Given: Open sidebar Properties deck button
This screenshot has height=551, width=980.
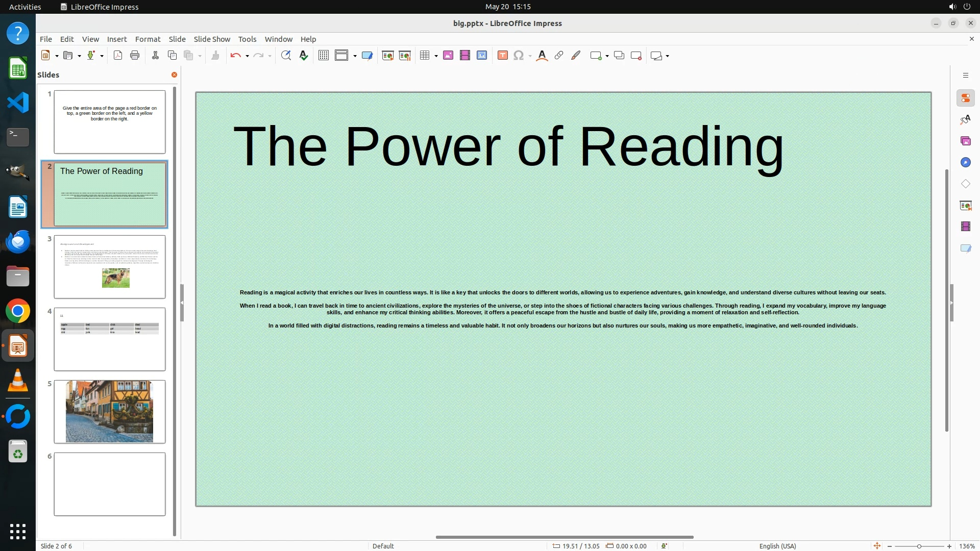Looking at the screenshot, I should pyautogui.click(x=965, y=98).
